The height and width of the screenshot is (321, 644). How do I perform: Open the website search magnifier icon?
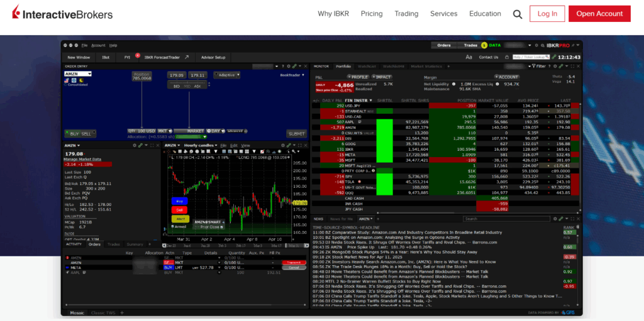pos(518,14)
